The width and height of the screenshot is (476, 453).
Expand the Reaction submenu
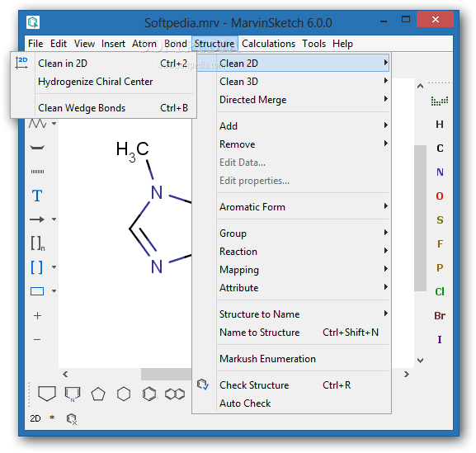[x=292, y=252]
